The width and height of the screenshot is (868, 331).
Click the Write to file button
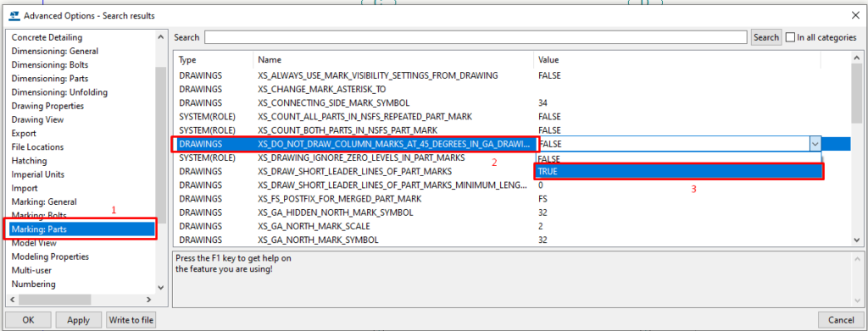pos(131,320)
